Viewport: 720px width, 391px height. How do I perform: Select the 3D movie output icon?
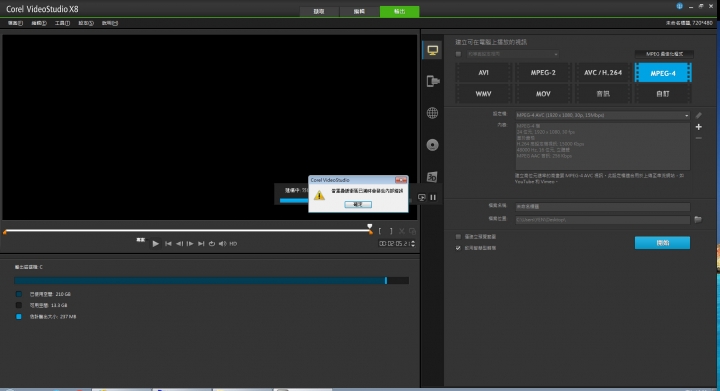tap(432, 177)
